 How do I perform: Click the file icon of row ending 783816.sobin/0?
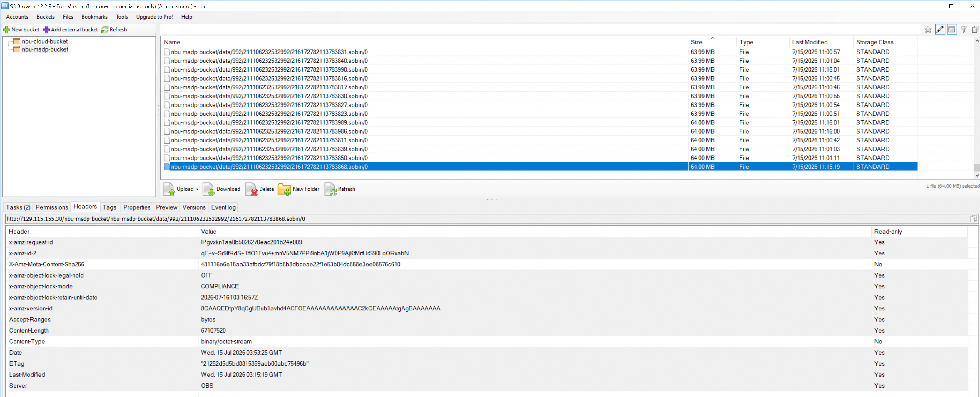(x=167, y=79)
